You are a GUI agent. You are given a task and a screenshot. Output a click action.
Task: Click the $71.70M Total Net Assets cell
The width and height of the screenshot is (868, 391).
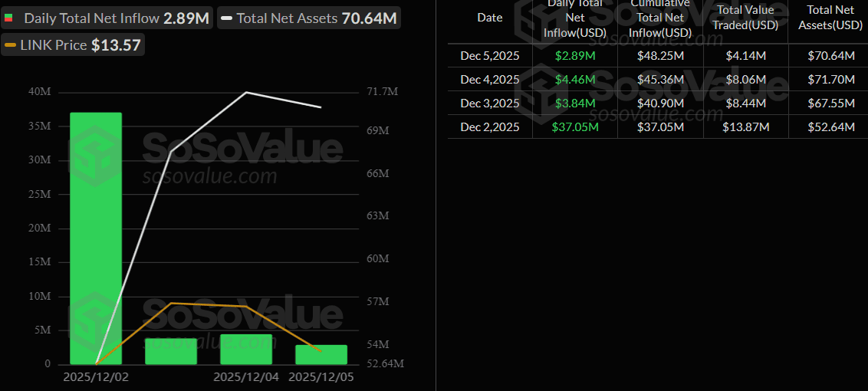pyautogui.click(x=831, y=80)
